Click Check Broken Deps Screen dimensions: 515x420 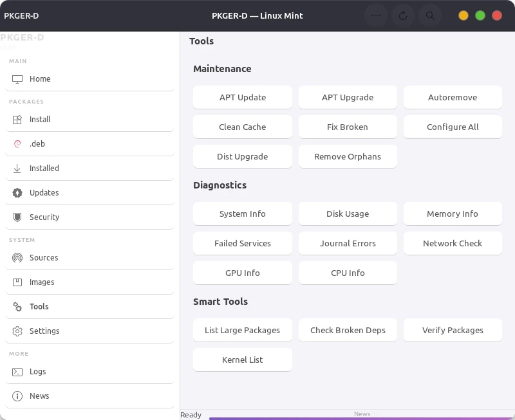coord(348,331)
